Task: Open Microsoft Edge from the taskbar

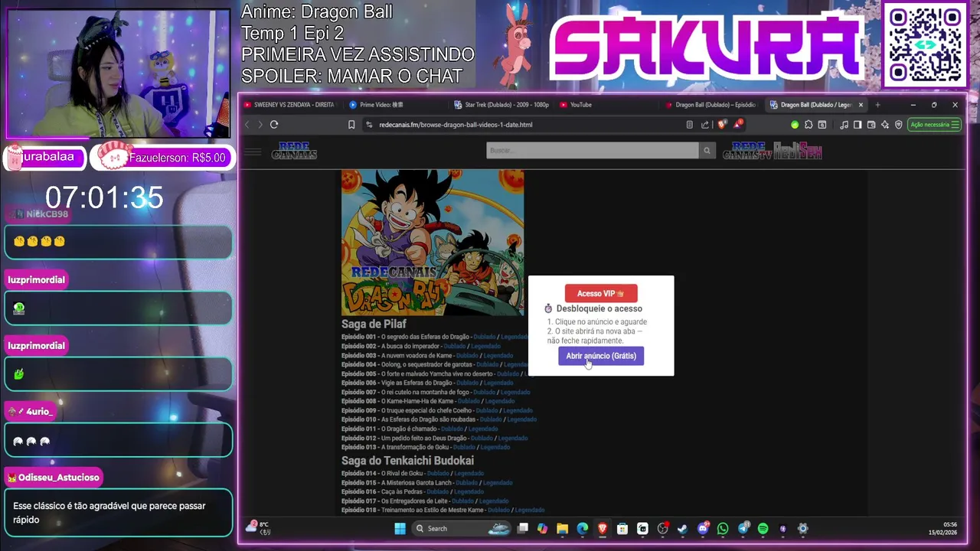Action: [x=583, y=529]
